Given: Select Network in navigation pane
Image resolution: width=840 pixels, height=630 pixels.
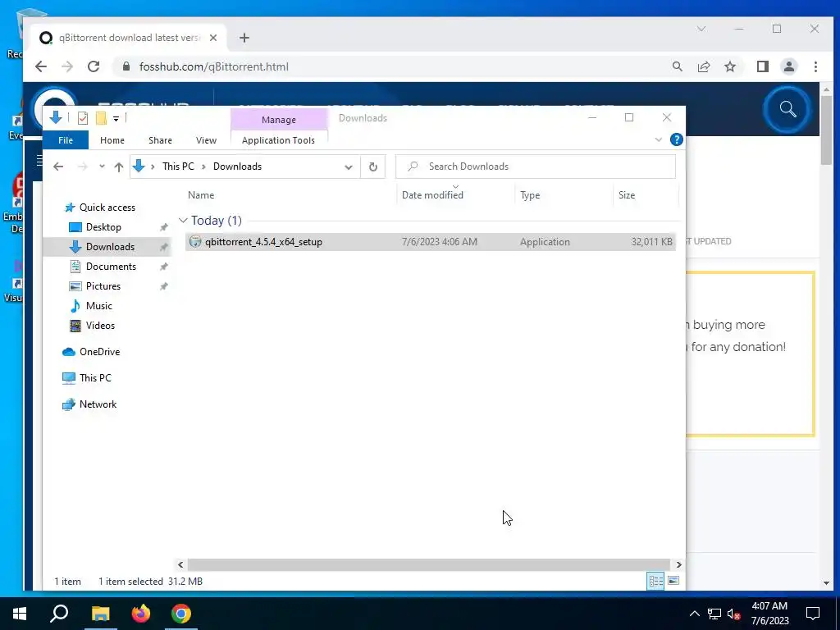Looking at the screenshot, I should (98, 404).
